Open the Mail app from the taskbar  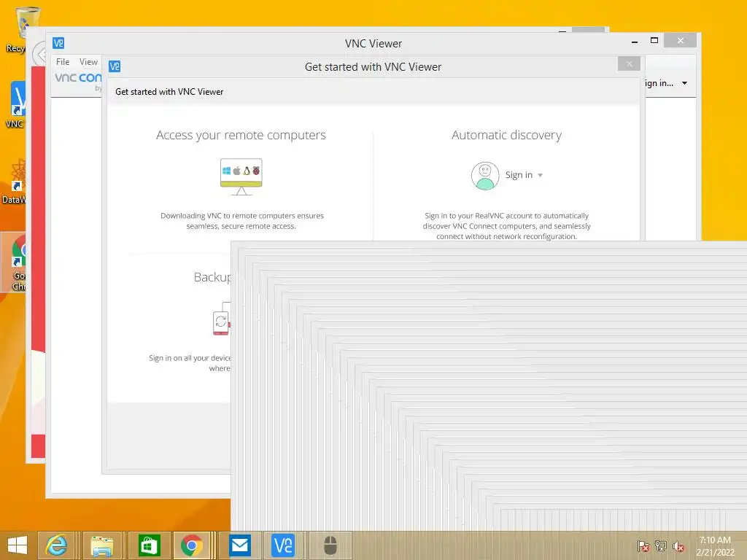coord(239,545)
